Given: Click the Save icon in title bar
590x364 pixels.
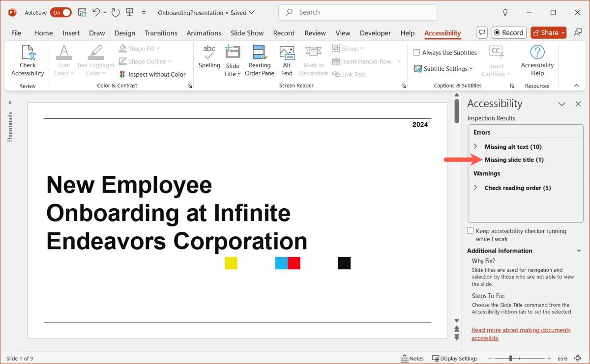Looking at the screenshot, I should coord(83,12).
